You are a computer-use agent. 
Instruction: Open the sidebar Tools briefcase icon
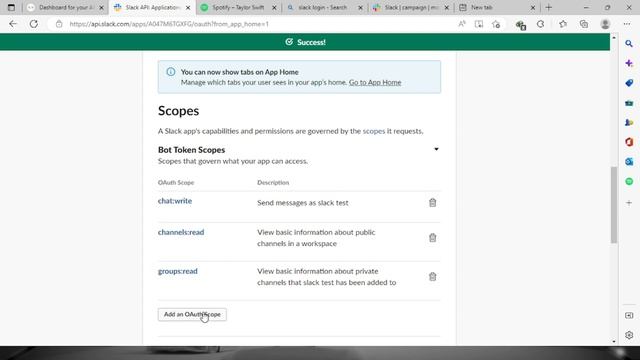[629, 103]
